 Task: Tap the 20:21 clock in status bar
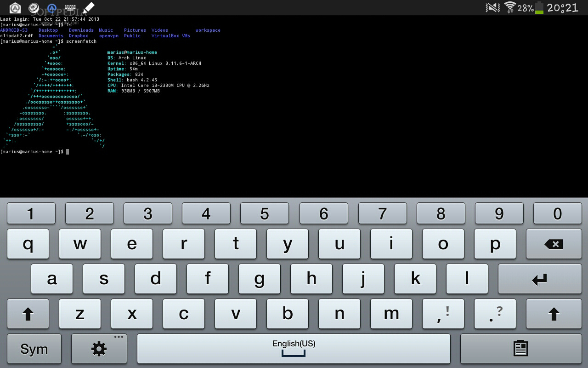pos(562,7)
